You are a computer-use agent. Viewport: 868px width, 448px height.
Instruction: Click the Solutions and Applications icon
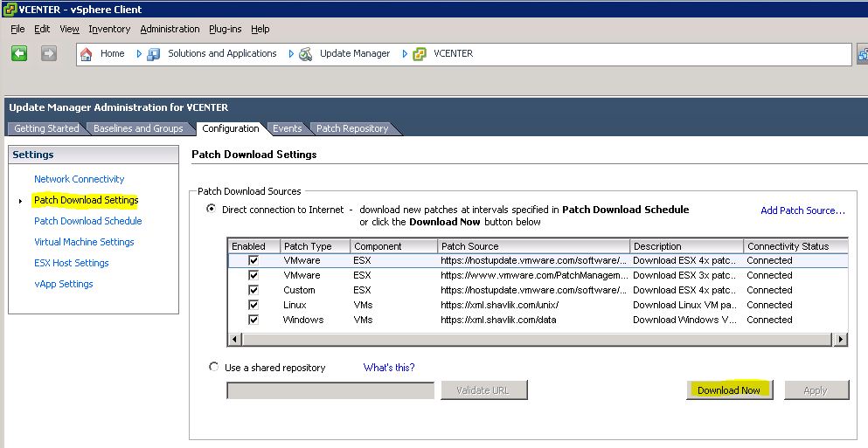153,53
